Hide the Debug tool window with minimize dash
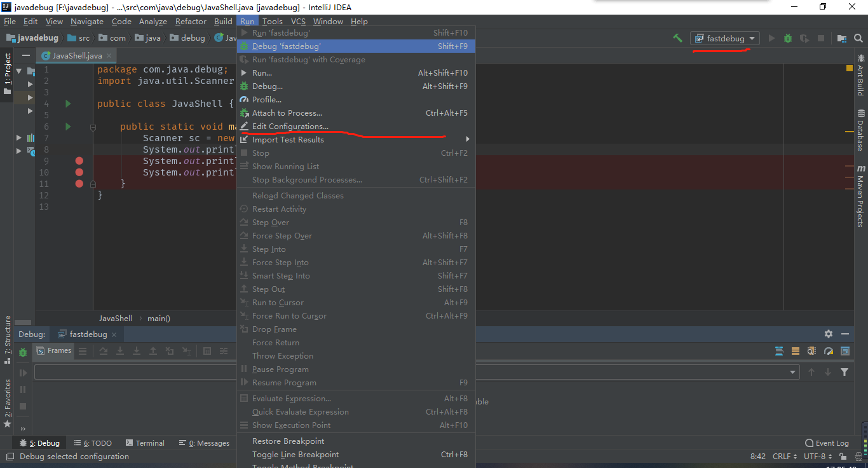868x468 pixels. tap(845, 334)
